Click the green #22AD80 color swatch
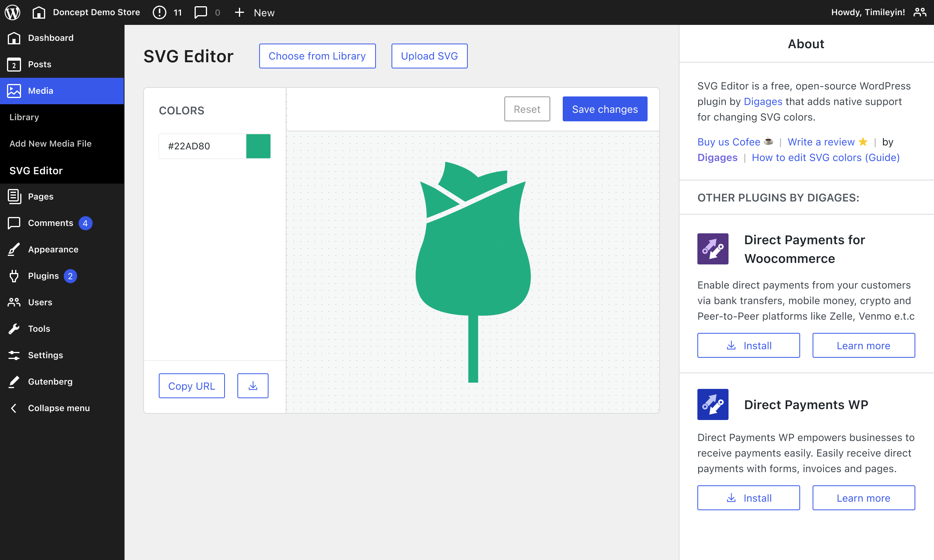This screenshot has height=560, width=934. (x=258, y=146)
